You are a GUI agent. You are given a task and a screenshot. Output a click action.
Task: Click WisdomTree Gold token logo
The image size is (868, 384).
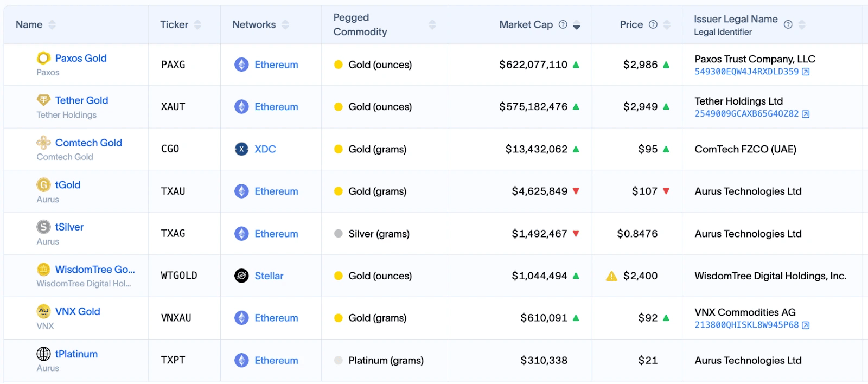[43, 269]
